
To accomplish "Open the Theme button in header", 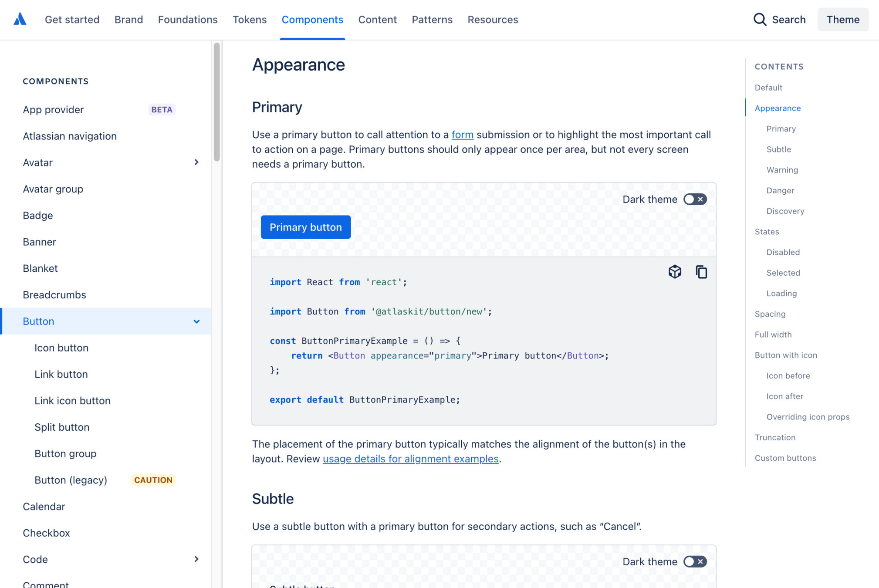I will click(x=842, y=20).
